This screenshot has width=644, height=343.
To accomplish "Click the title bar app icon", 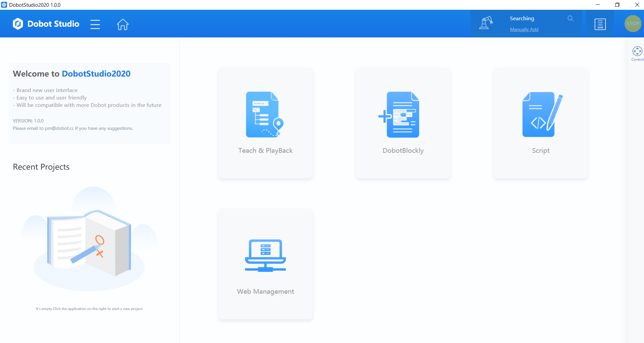I will pyautogui.click(x=4, y=5).
